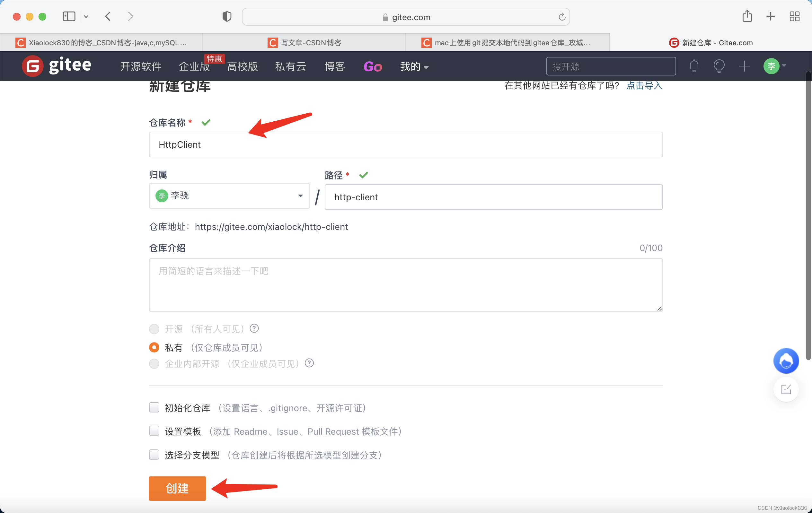
Task: Open a new tab with plus icon
Action: point(771,16)
